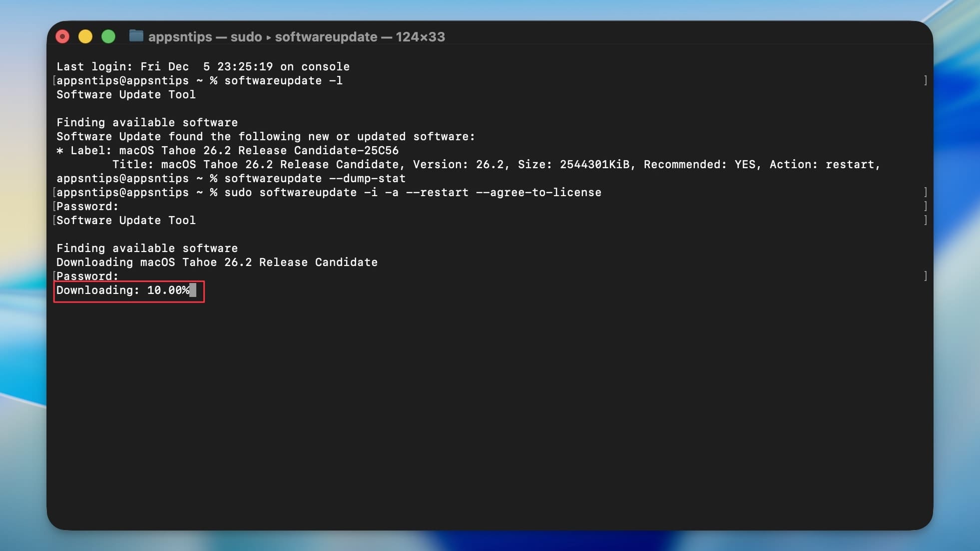Image resolution: width=980 pixels, height=551 pixels.
Task: Click the green full-screen traffic light
Action: [108, 36]
